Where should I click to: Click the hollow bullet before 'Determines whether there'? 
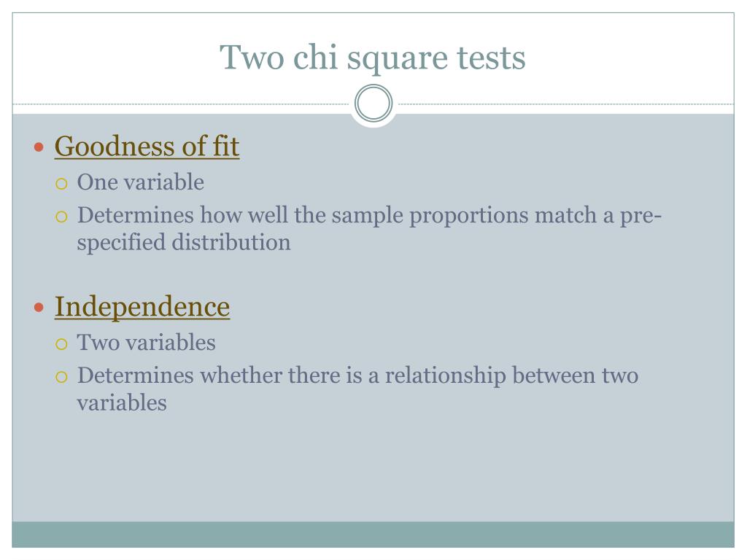(61, 377)
